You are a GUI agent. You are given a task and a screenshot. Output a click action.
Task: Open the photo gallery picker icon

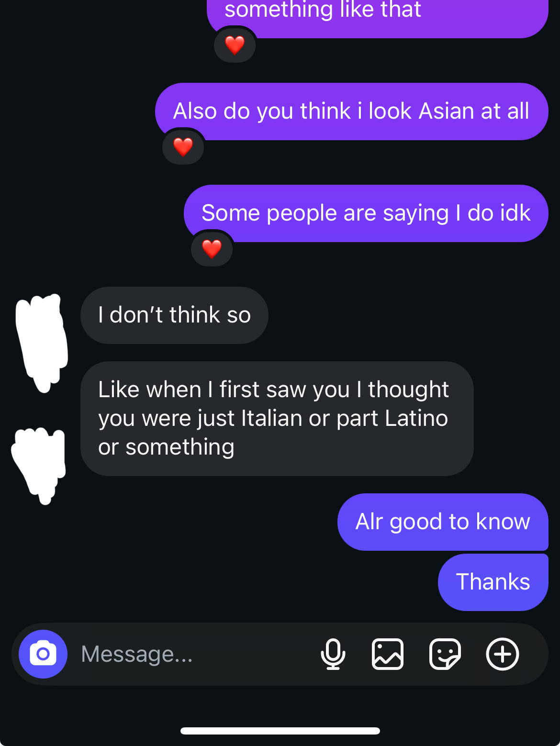388,654
